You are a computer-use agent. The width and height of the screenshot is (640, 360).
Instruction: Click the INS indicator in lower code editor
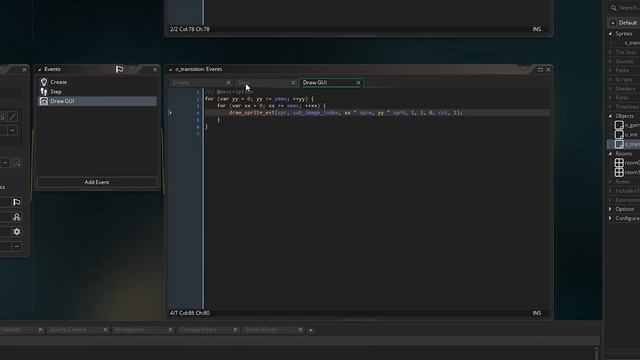coord(537,313)
